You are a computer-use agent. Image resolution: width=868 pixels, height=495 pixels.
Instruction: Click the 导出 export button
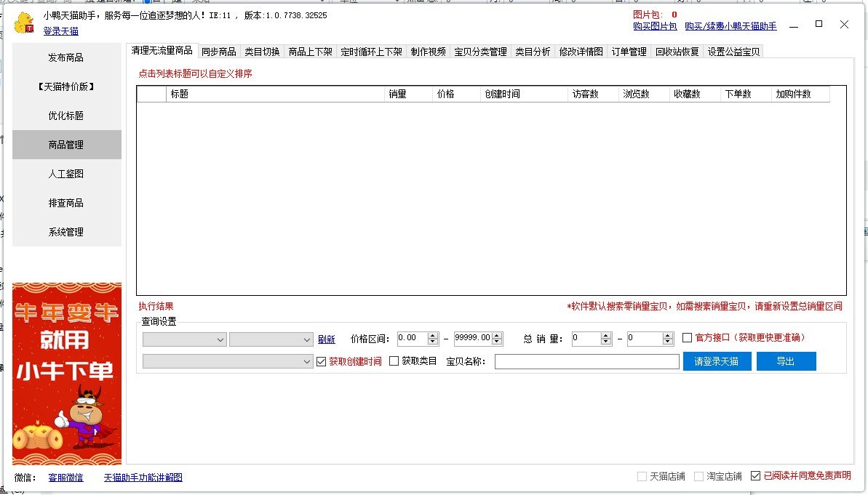pyautogui.click(x=786, y=361)
